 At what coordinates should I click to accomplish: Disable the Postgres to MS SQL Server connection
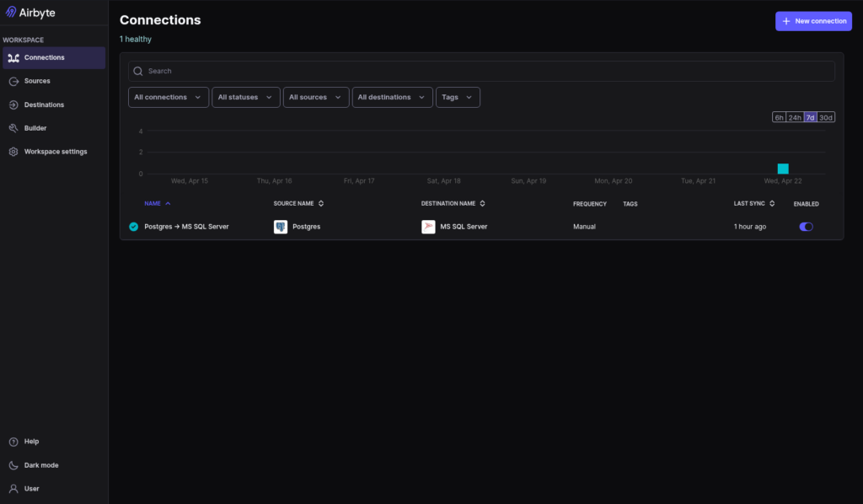click(805, 226)
